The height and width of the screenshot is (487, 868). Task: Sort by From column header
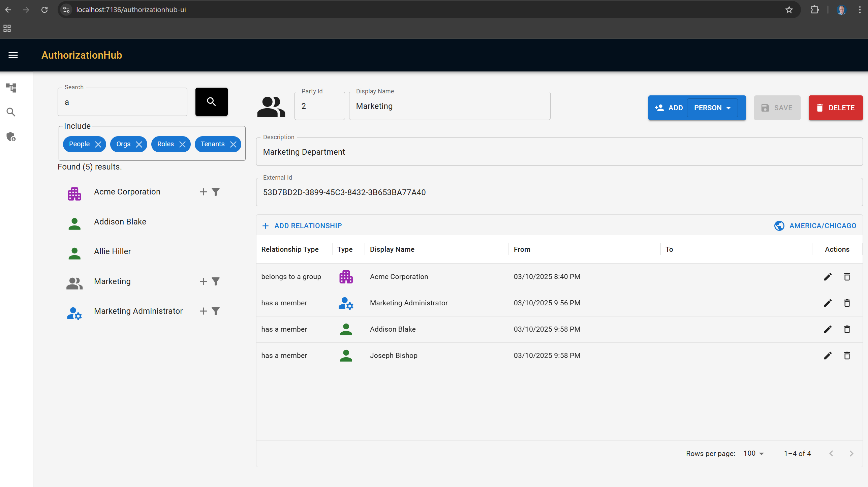click(x=522, y=249)
